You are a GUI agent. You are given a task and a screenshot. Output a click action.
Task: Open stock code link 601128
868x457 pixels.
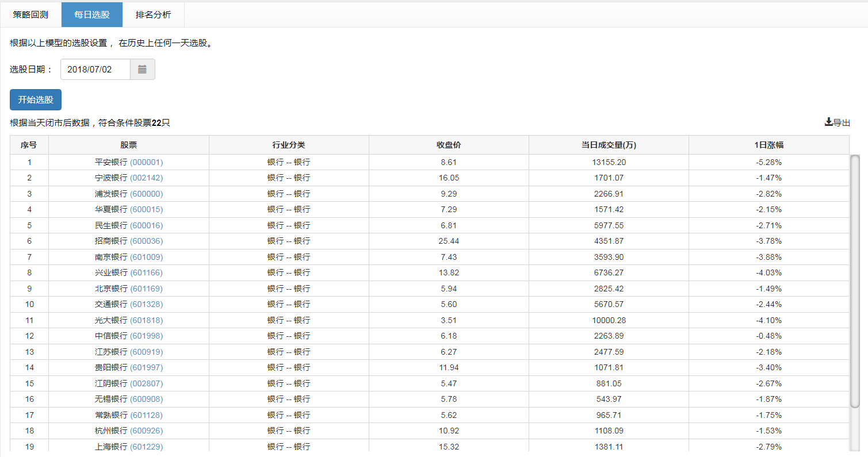[x=147, y=415]
